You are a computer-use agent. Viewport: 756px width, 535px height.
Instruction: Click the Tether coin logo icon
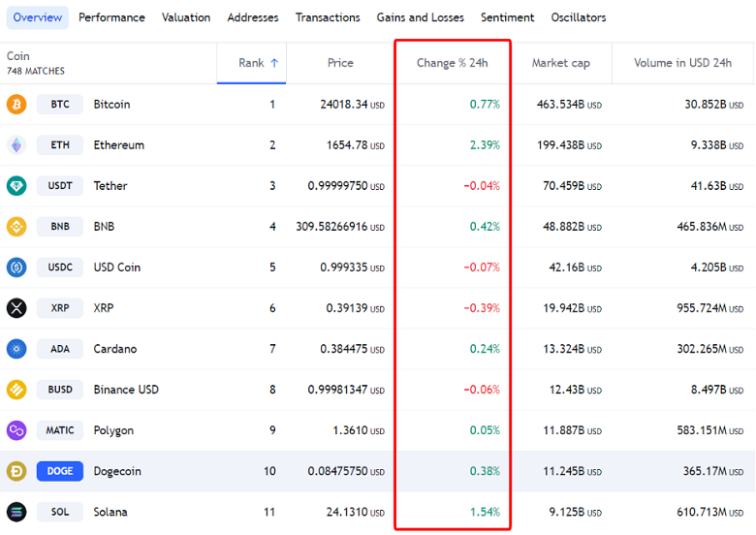(16, 185)
